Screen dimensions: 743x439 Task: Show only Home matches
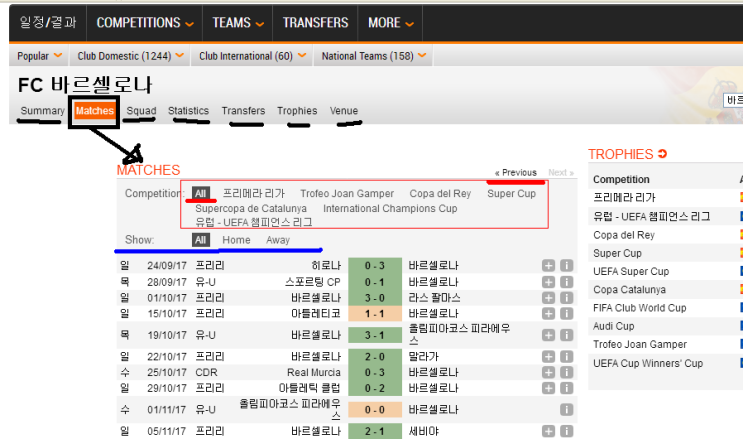(236, 240)
